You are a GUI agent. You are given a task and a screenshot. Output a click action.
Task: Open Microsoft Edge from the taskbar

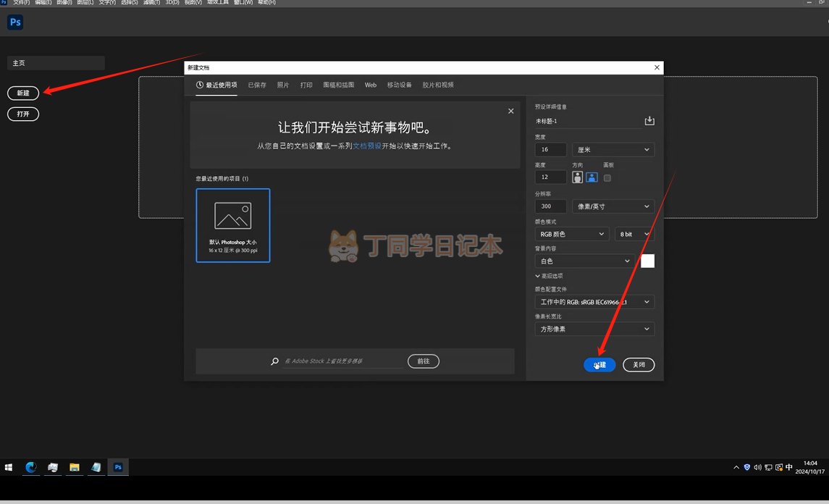31,468
